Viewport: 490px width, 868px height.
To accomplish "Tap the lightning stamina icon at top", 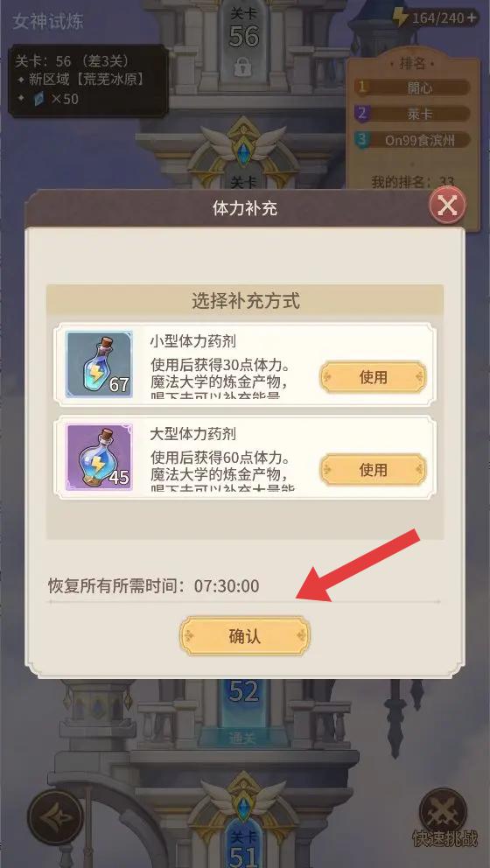I will pyautogui.click(x=400, y=17).
